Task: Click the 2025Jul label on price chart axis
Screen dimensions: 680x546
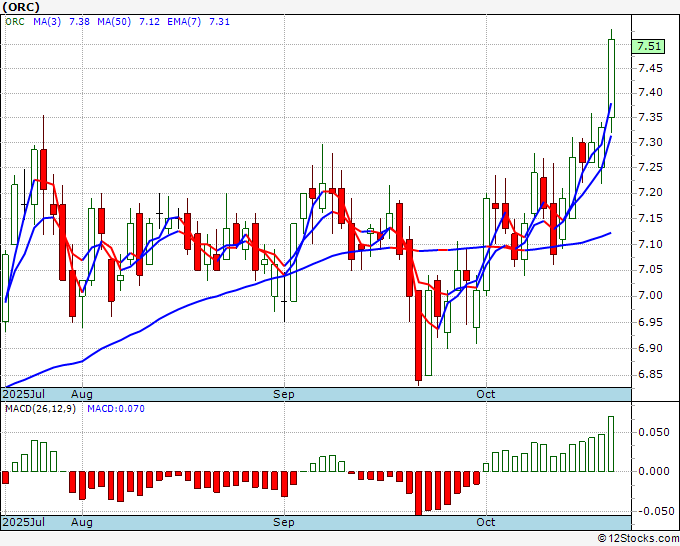Action: tap(23, 394)
